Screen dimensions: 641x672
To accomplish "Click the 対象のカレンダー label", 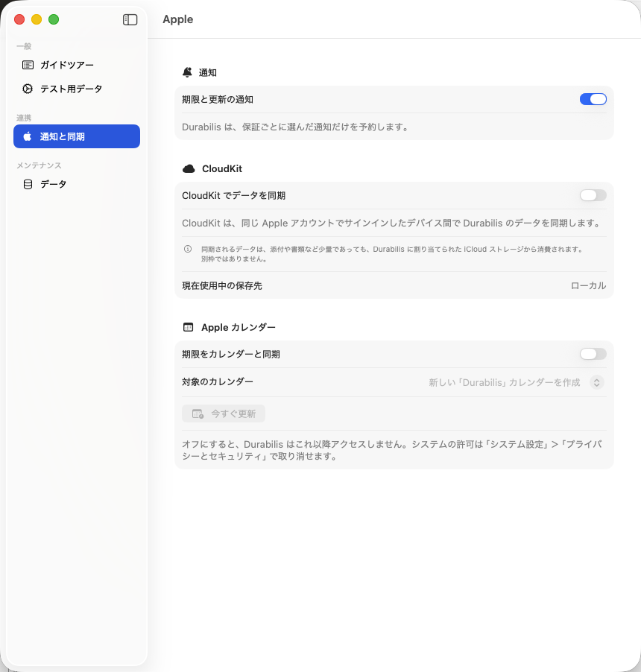I will tap(218, 382).
